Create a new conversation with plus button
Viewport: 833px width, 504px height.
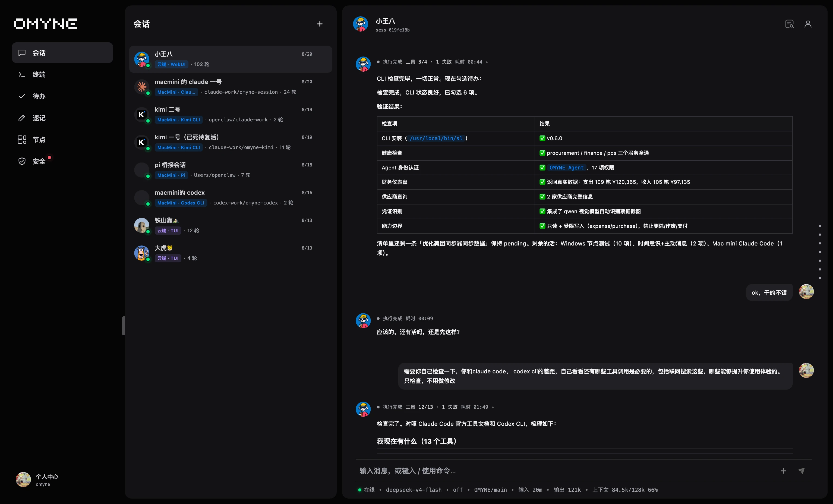[x=320, y=24]
